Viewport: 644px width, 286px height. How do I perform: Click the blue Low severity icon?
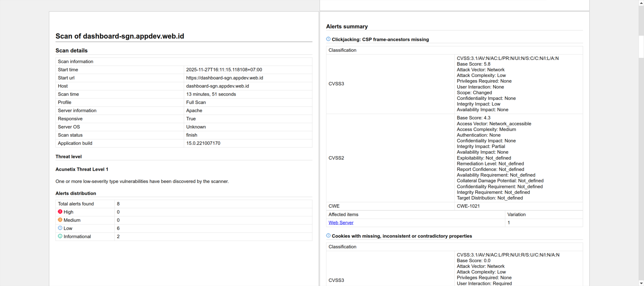[60, 228]
